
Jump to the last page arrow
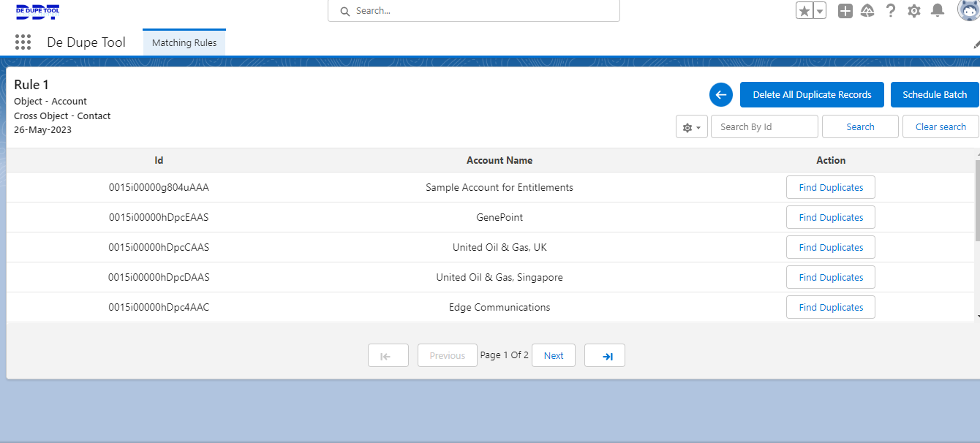pyautogui.click(x=605, y=356)
